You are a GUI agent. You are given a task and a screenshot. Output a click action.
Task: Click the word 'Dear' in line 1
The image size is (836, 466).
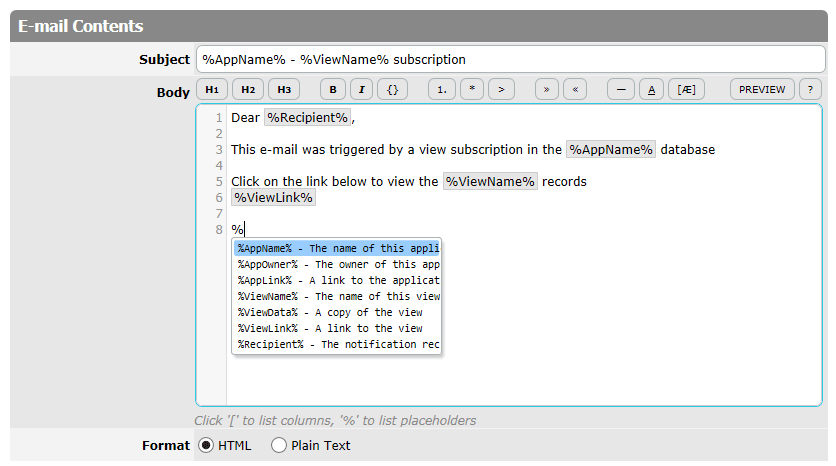(245, 118)
